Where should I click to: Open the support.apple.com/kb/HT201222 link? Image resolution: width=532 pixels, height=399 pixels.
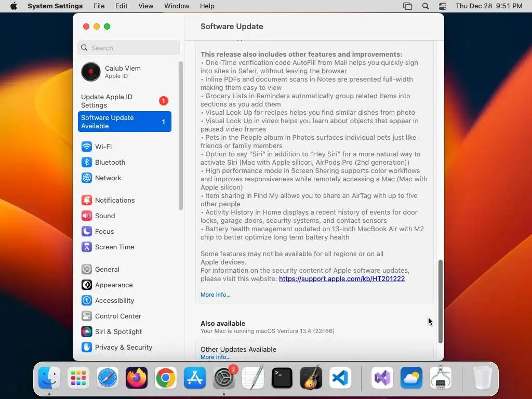point(342,279)
